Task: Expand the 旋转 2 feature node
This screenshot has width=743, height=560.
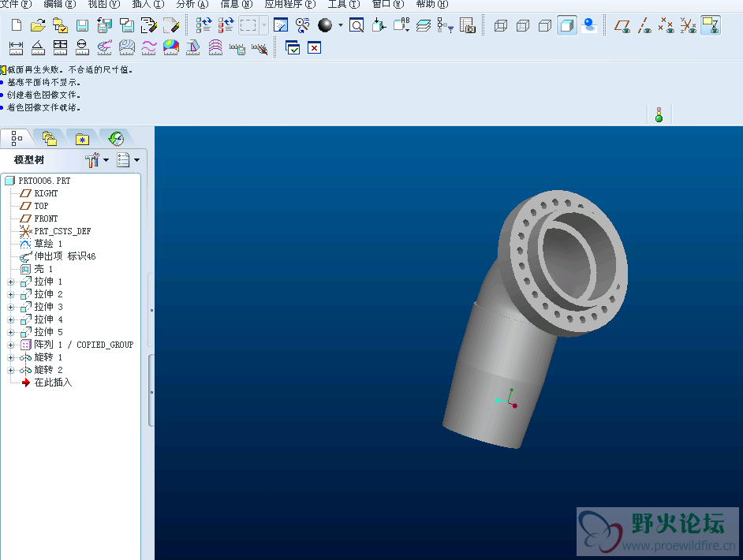Action: (x=11, y=370)
